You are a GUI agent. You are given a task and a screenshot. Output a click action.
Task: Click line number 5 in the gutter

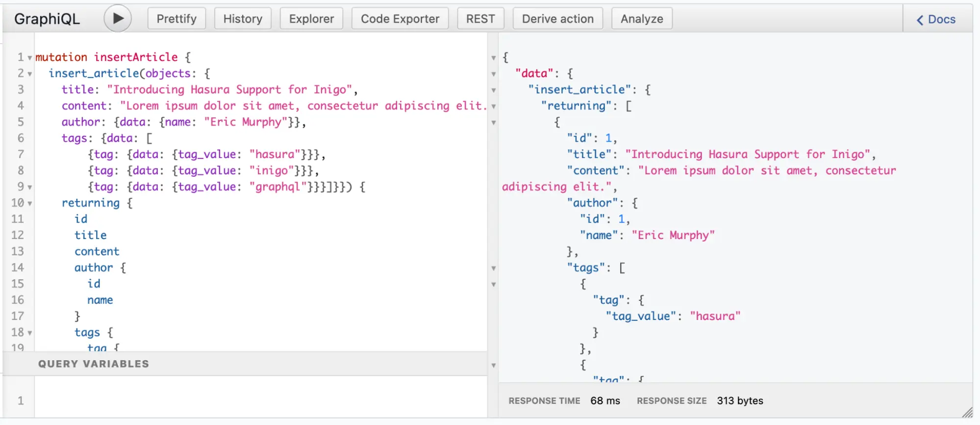tap(21, 122)
